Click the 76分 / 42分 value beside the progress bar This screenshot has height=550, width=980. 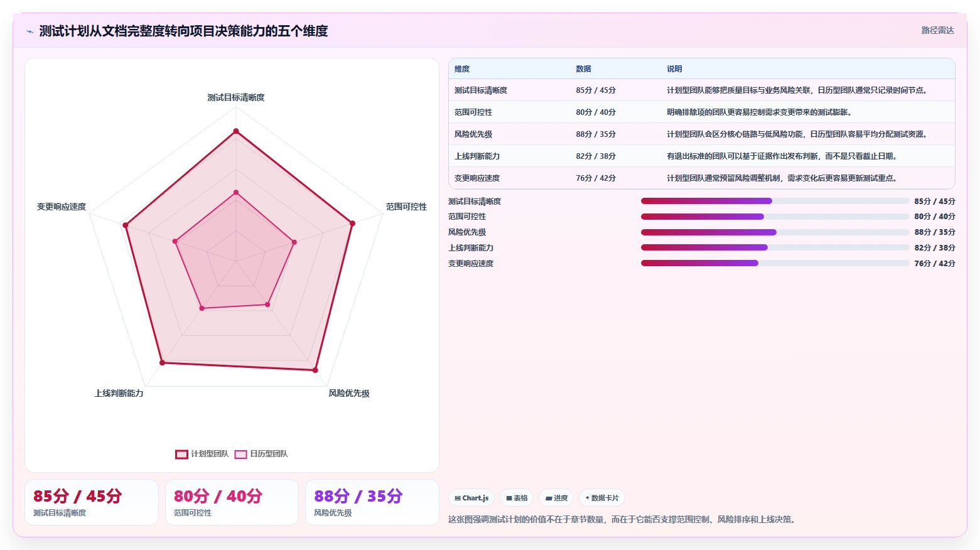(x=935, y=264)
